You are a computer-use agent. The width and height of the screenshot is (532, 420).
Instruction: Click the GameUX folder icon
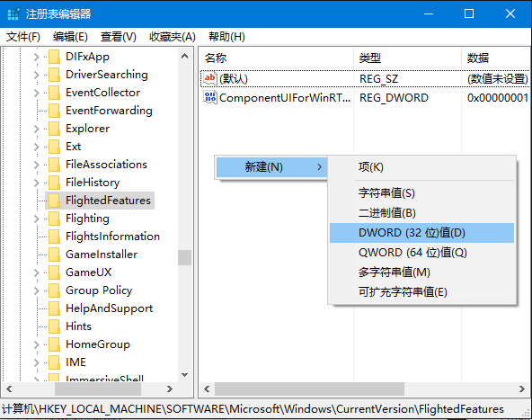tap(54, 273)
